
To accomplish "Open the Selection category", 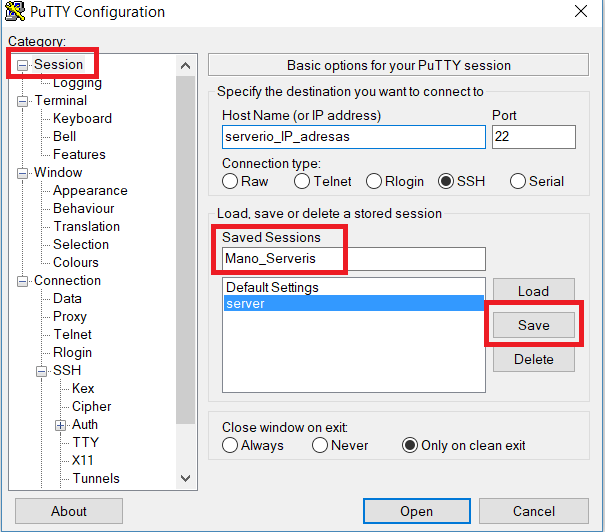I will [x=81, y=245].
